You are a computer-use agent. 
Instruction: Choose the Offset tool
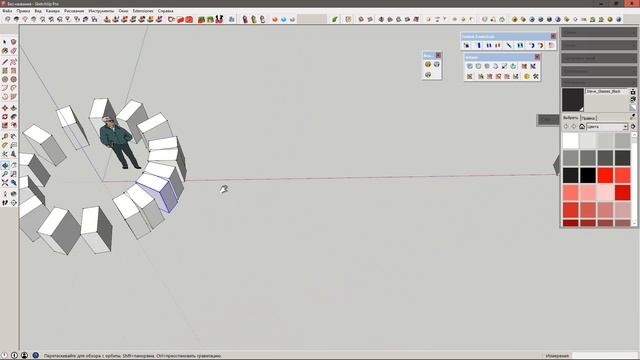pyautogui.click(x=13, y=125)
